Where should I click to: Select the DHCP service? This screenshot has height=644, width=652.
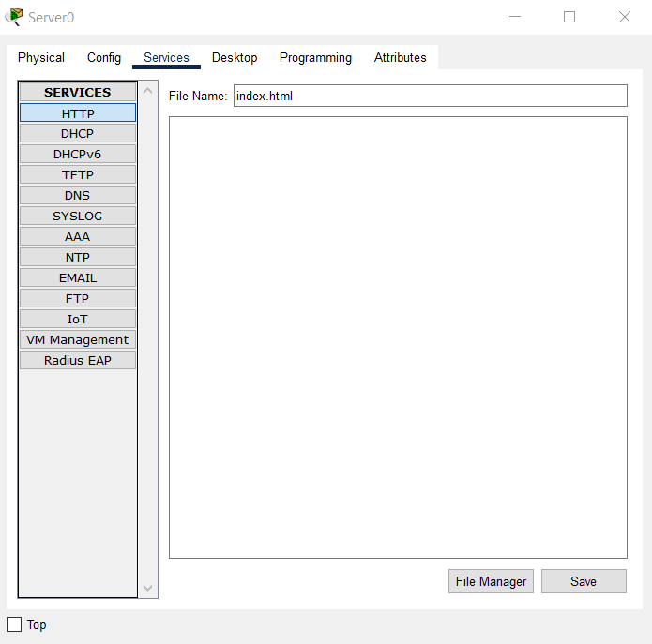point(78,133)
